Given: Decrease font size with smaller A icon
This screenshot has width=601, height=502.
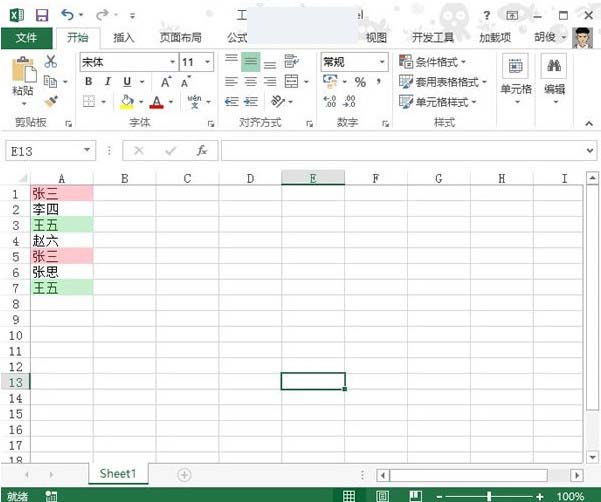Looking at the screenshot, I should (x=186, y=82).
